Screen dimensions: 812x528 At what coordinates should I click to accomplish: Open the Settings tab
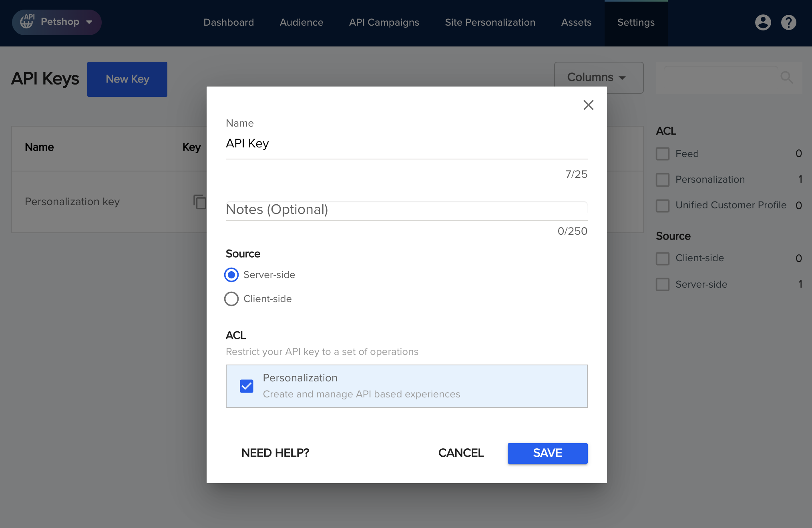635,22
